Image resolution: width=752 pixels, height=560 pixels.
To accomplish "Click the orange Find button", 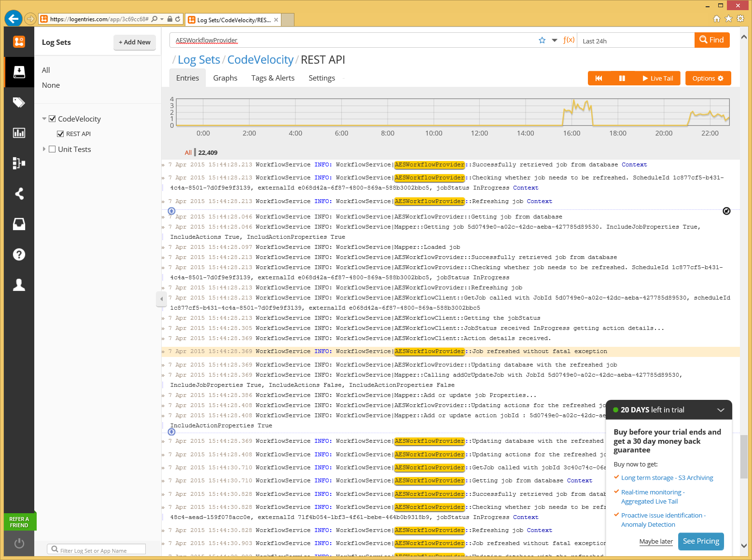I will (x=711, y=40).
